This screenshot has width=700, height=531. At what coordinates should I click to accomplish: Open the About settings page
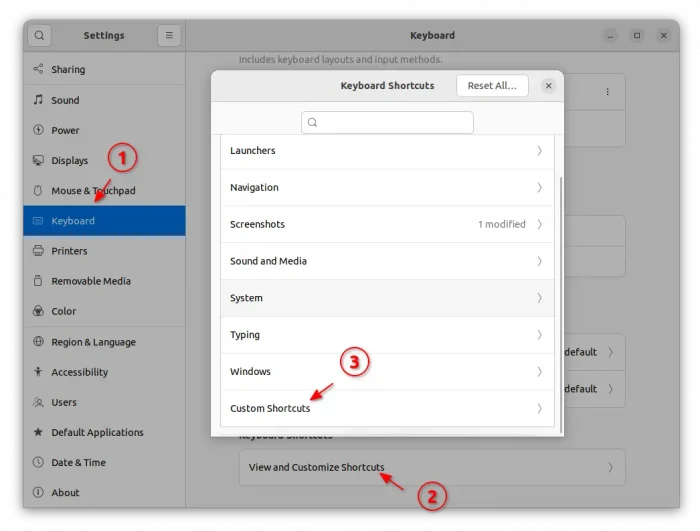(x=65, y=492)
